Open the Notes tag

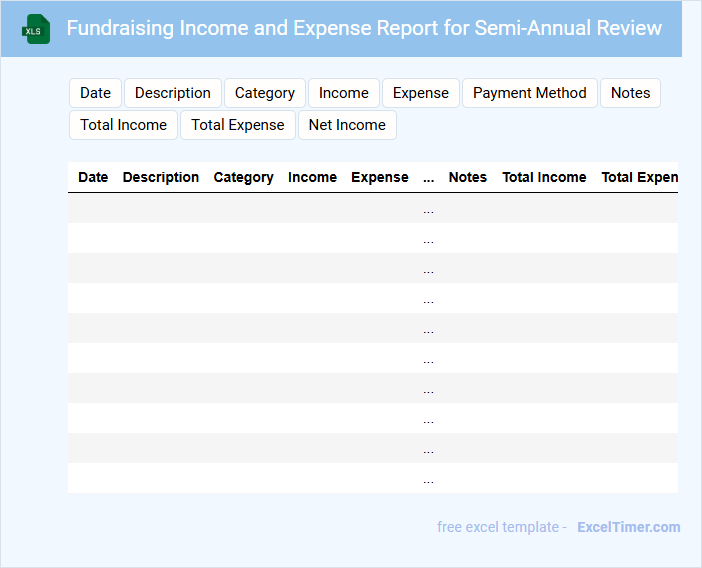630,93
